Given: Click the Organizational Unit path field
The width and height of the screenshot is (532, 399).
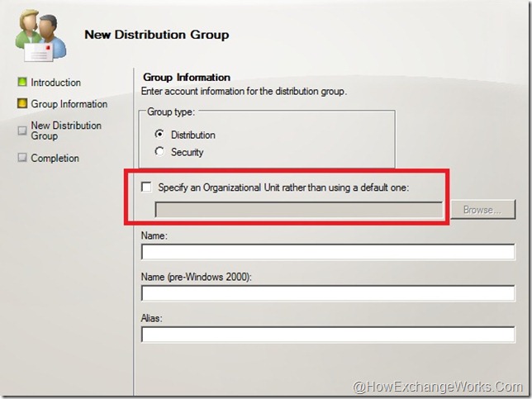Looking at the screenshot, I should click(299, 210).
